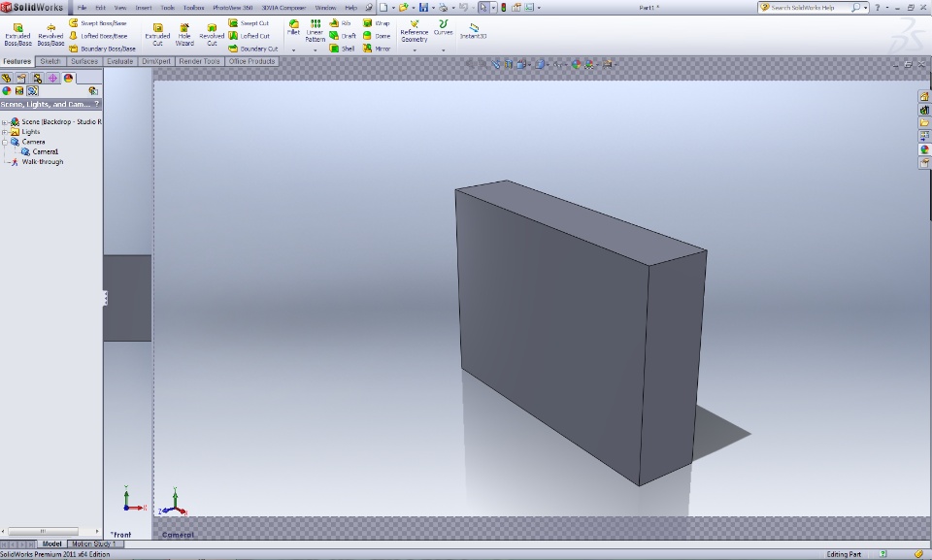Screen dimensions: 932x560
Task: Open the Curves tool
Action: click(x=444, y=27)
